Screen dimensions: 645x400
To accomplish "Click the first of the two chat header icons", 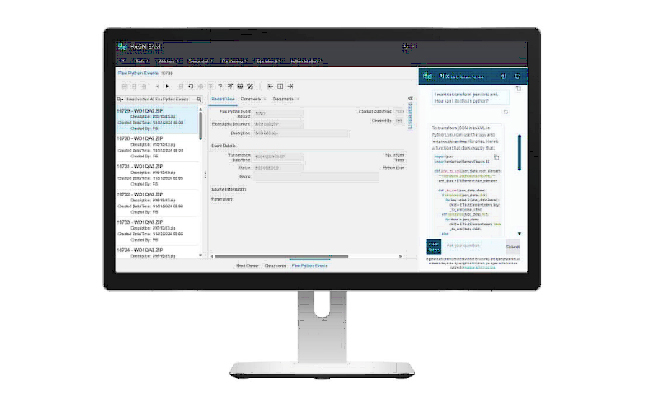I will [503, 77].
